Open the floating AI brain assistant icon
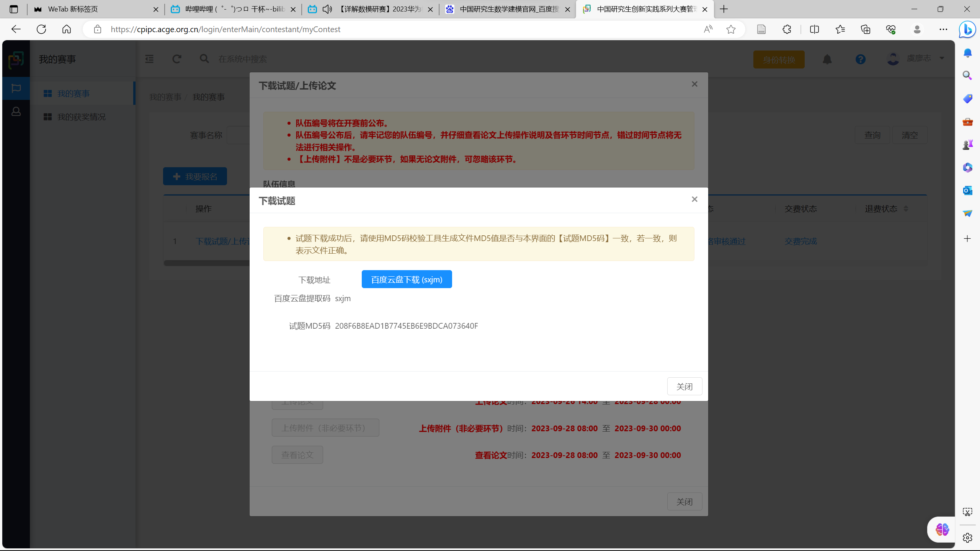Screen dimensions: 980x551 coord(942,530)
